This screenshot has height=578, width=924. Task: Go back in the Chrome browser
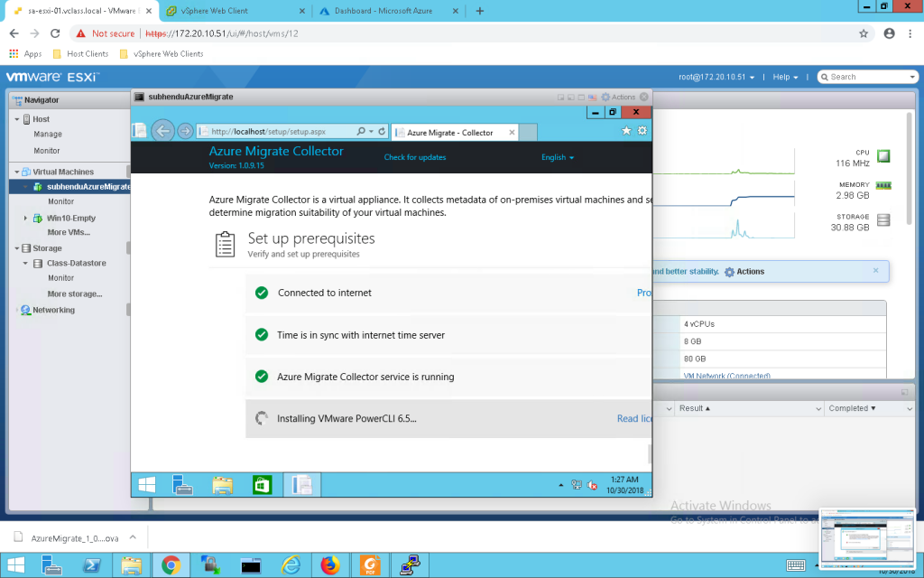14,33
